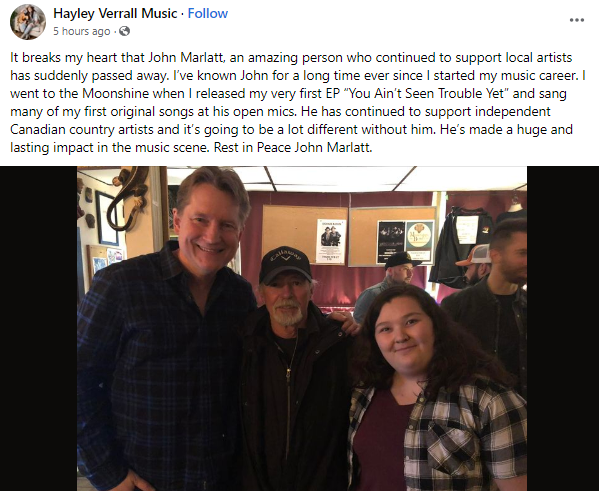This screenshot has height=491, width=599.
Task: Click the black band poster on the right corkboard
Action: point(390,241)
